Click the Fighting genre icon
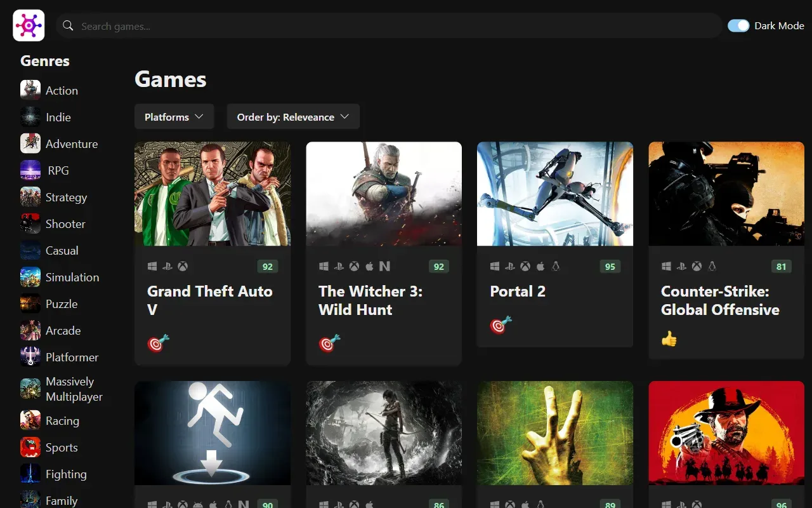The width and height of the screenshot is (812, 508). tap(30, 474)
